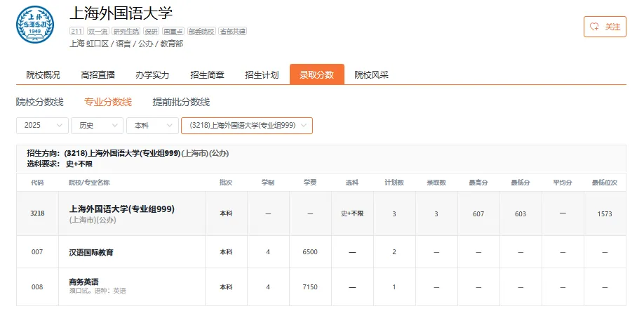Click the 学费 column header
644x316 pixels.
click(x=310, y=183)
